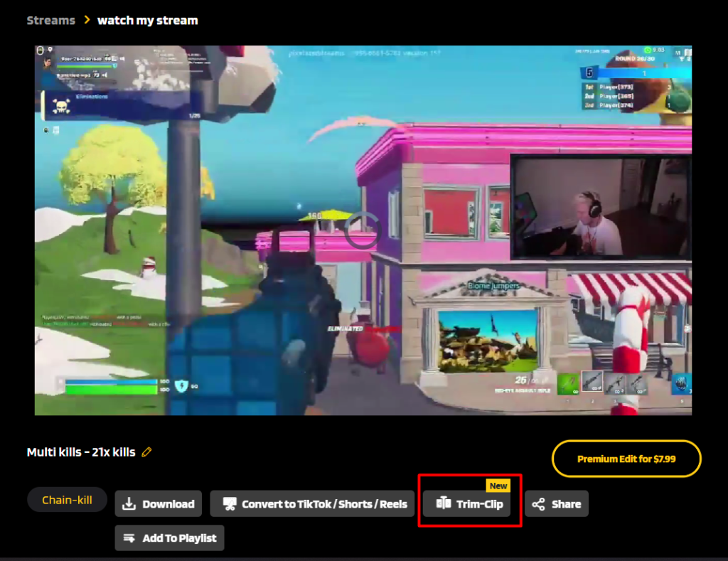Click the New badge on Trim-Clip

point(498,486)
